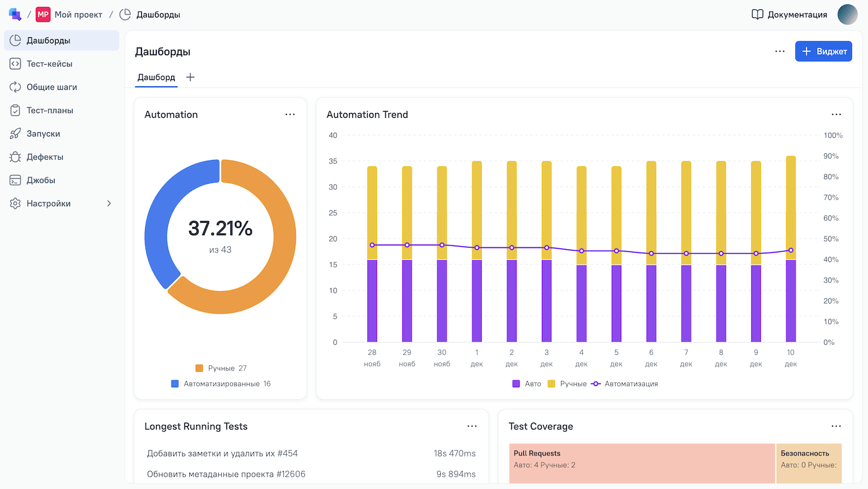Expand the Настройки sidebar chevron
868x489 pixels.
(109, 204)
